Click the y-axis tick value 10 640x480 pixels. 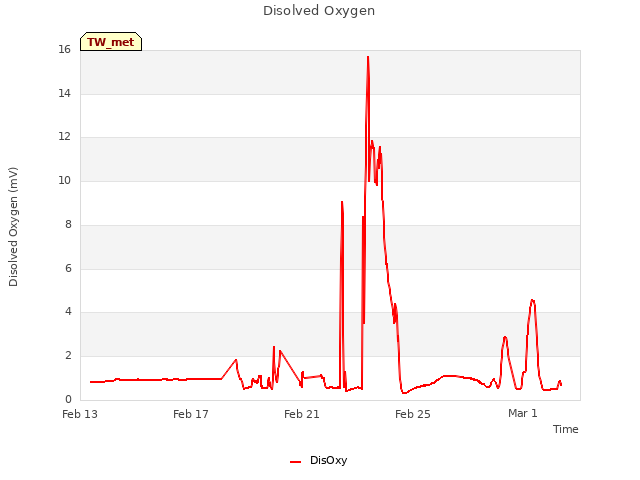(64, 180)
